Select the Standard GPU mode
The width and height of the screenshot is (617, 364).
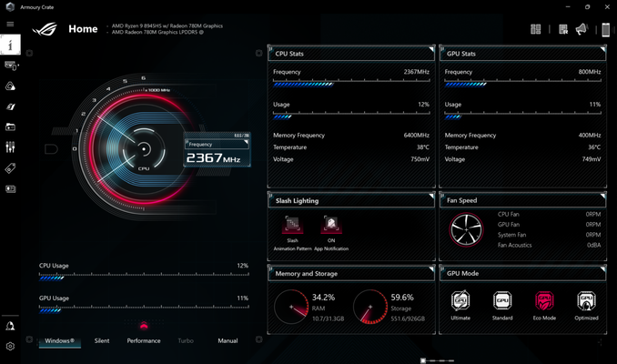coord(502,300)
